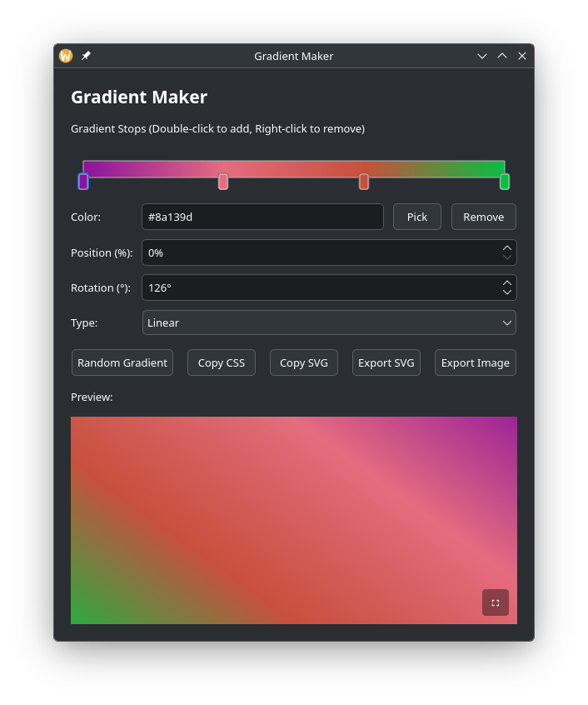The width and height of the screenshot is (588, 705).
Task: Click the fullscreen preview icon
Action: (495, 602)
